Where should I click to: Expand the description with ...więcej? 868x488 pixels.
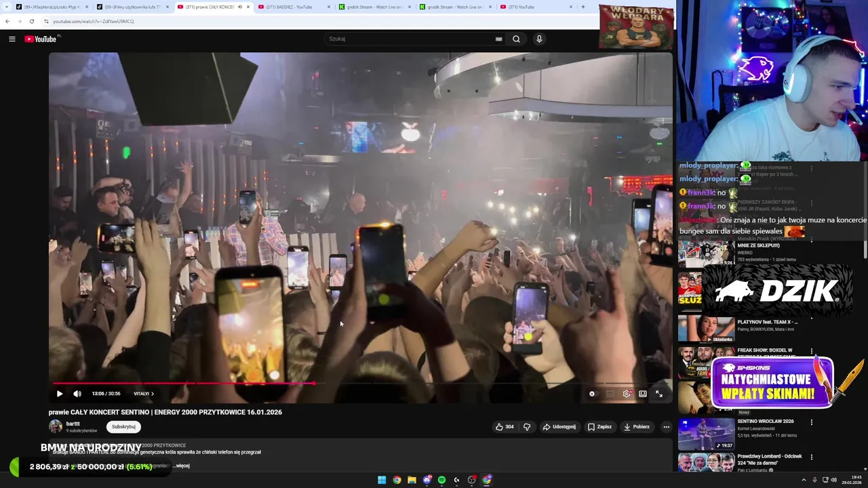point(180,466)
